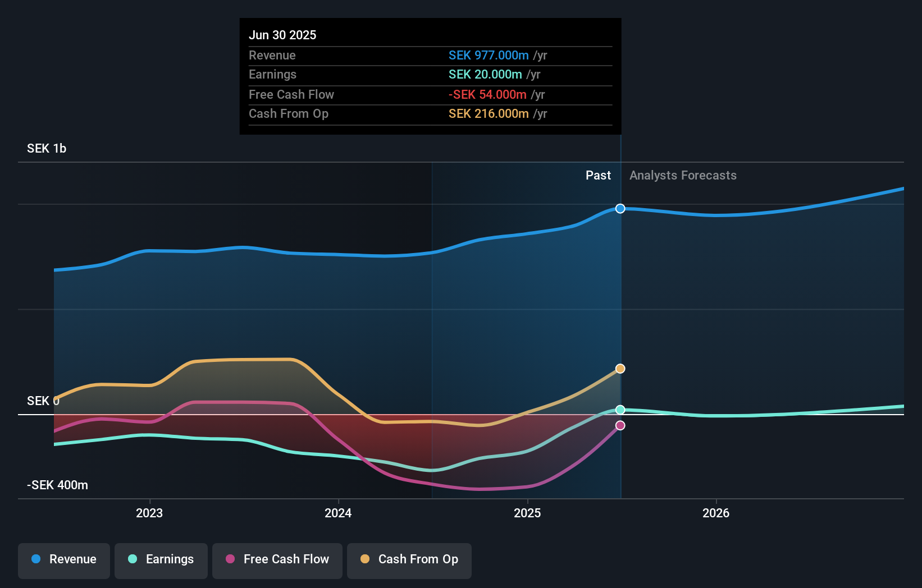This screenshot has height=588, width=922.
Task: Select the blue Revenue marker on the chart
Action: 620,208
